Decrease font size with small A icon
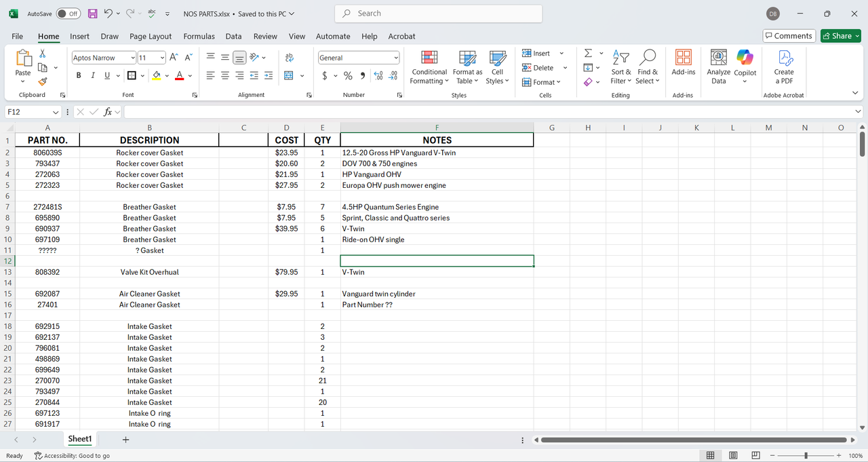Screen dimensions: 868x462 [x=189, y=58]
